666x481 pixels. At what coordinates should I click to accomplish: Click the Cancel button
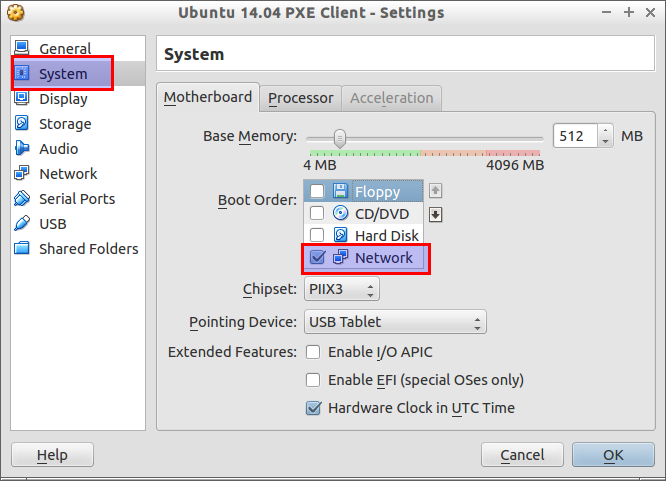coord(522,455)
